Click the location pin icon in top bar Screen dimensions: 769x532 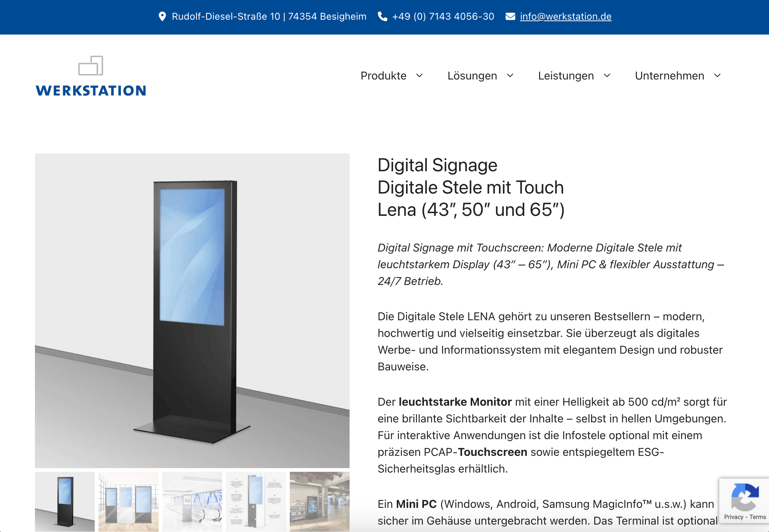click(162, 16)
